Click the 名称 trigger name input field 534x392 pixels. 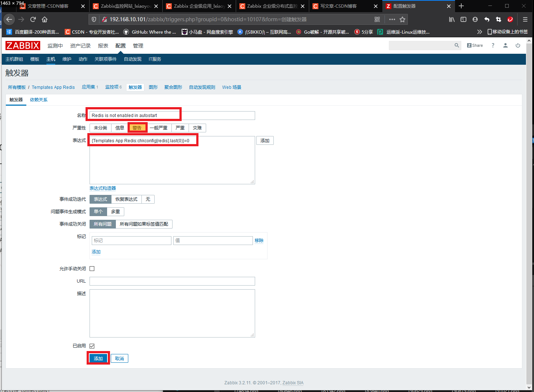172,116
